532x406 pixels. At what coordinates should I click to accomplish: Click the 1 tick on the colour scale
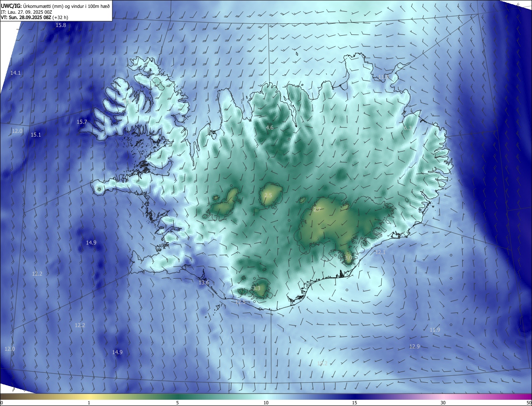[x=89, y=403]
